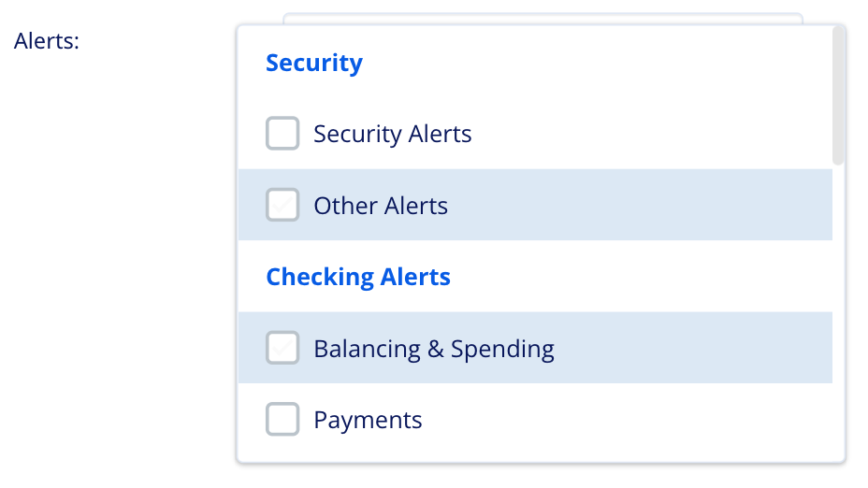Image resolution: width=868 pixels, height=488 pixels.
Task: Tick the Other Alerts checkbox
Action: click(282, 205)
